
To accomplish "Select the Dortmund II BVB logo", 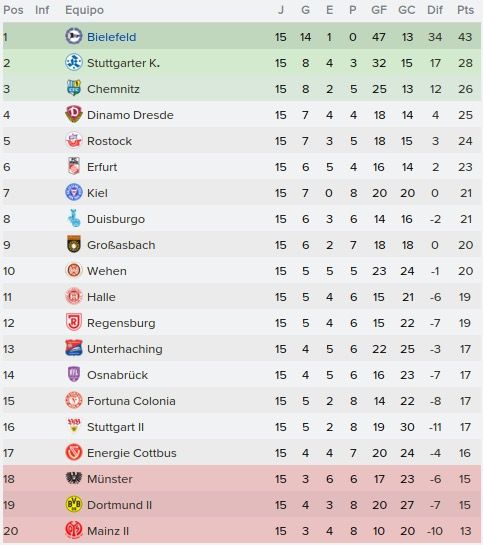I will pos(74,504).
